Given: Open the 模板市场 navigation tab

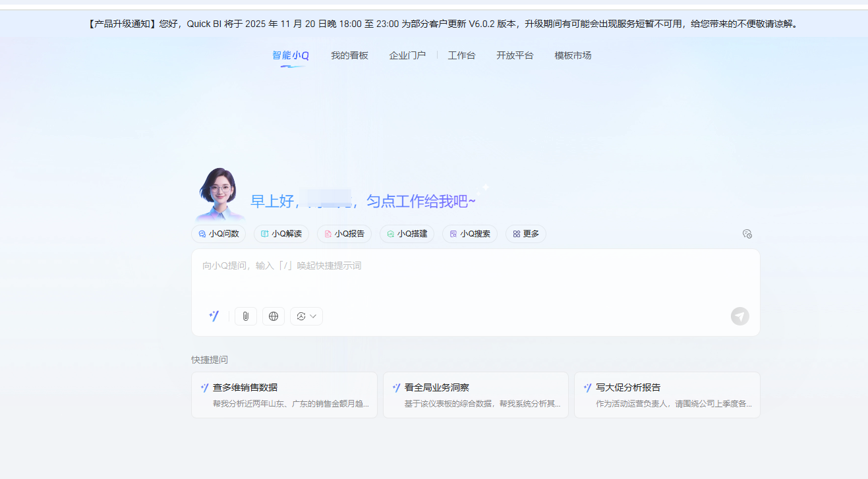Looking at the screenshot, I should click(x=573, y=55).
